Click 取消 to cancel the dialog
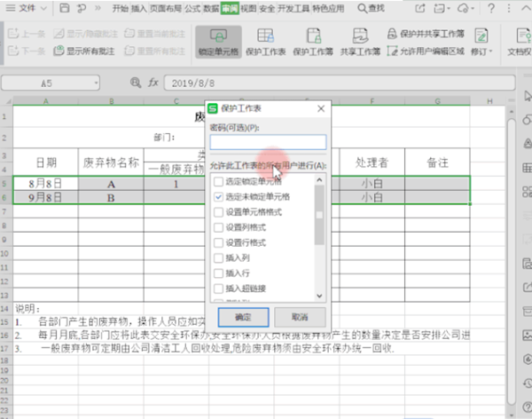532x419 pixels. pos(291,317)
